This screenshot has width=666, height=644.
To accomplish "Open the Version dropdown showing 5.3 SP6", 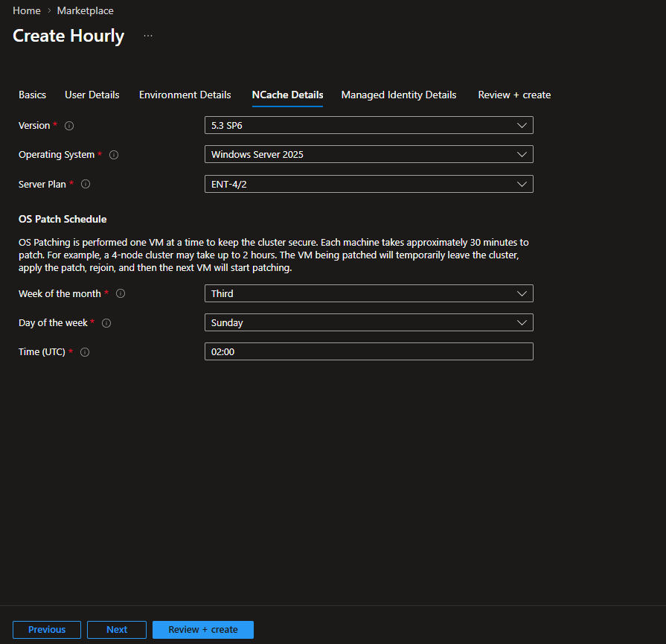I will 368,125.
